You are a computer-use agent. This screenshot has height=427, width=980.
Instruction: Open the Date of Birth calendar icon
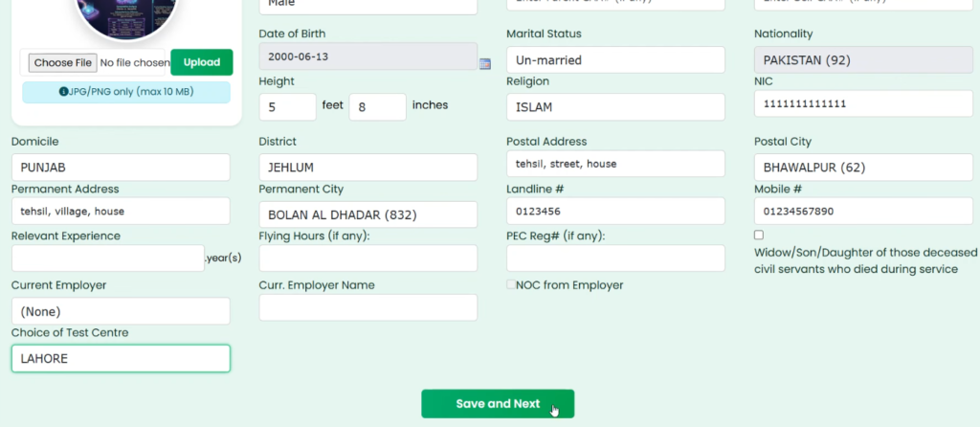pyautogui.click(x=484, y=63)
